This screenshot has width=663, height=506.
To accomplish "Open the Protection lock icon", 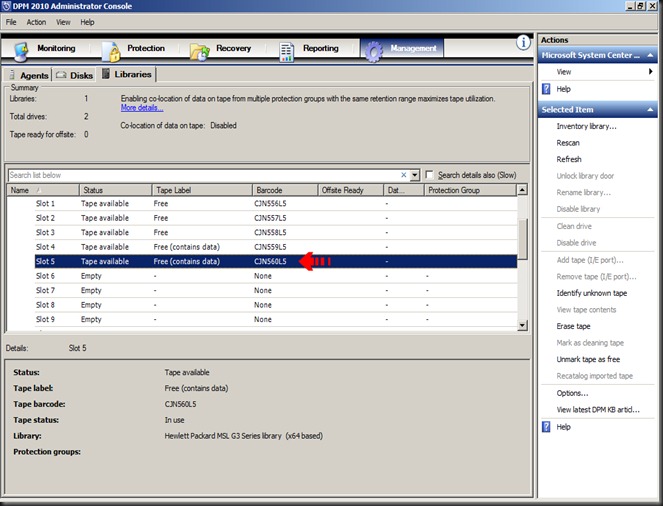I will pyautogui.click(x=111, y=52).
